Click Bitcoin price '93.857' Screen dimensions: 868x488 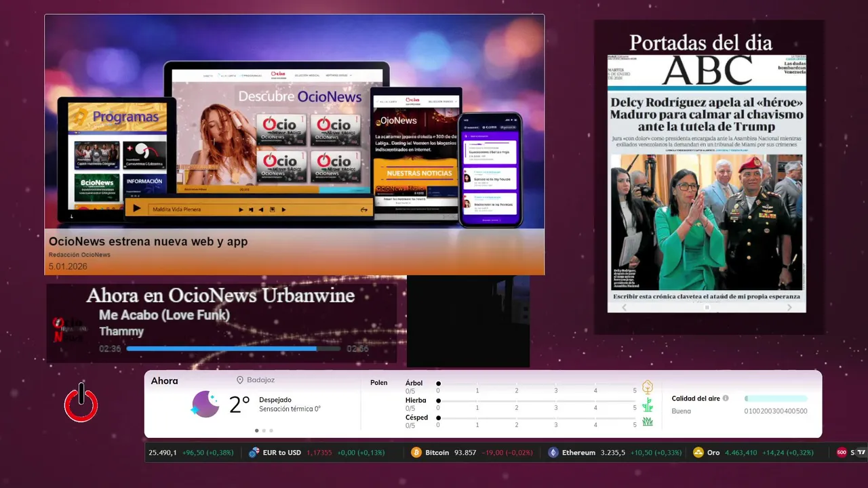coord(465,453)
